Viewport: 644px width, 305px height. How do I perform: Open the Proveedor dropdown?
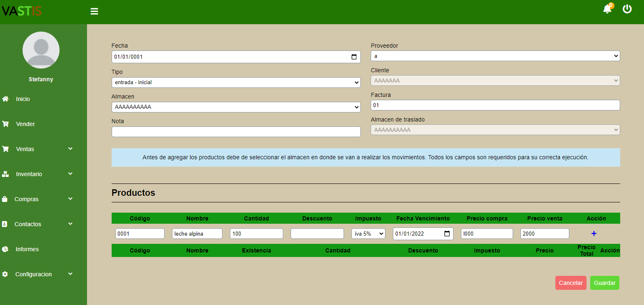495,56
